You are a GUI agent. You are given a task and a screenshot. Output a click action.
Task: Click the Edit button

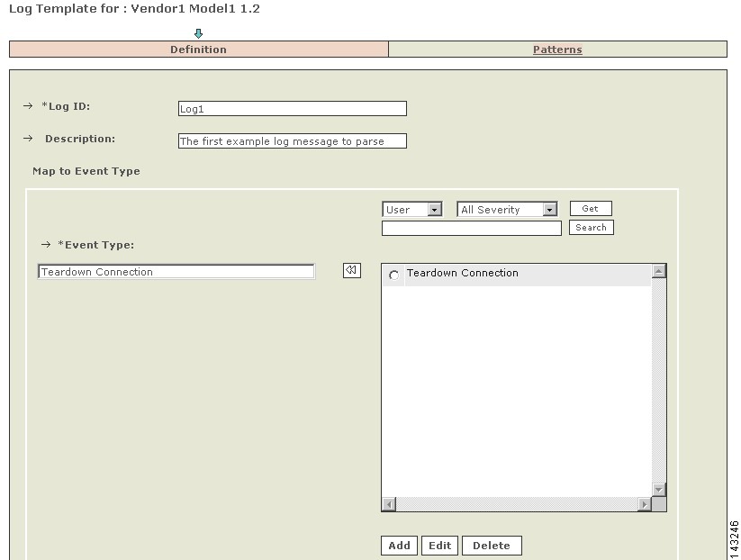pos(440,546)
